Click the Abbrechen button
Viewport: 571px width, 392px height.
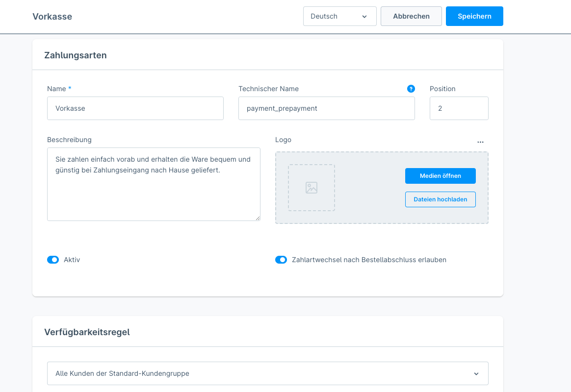pos(411,16)
